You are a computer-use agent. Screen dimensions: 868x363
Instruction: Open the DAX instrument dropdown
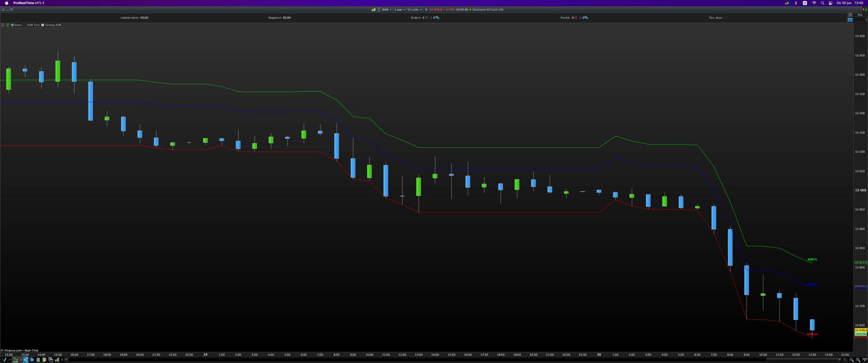point(387,10)
